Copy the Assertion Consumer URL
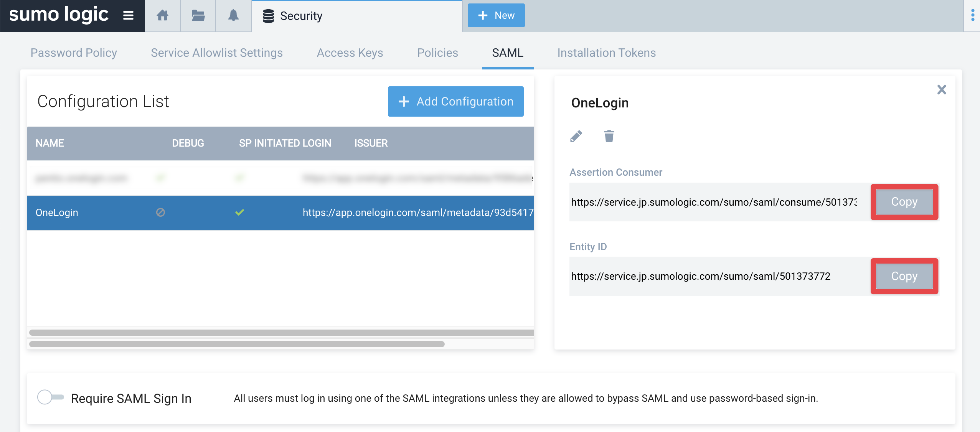Viewport: 980px width, 432px height. coord(904,202)
